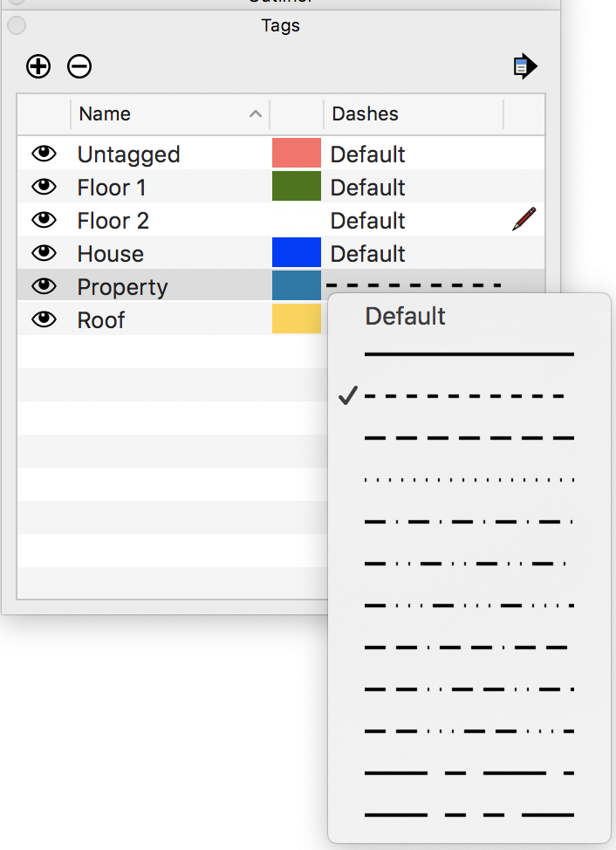The height and width of the screenshot is (850, 616).
Task: Click the pencil icon on Floor 2
Action: point(524,220)
